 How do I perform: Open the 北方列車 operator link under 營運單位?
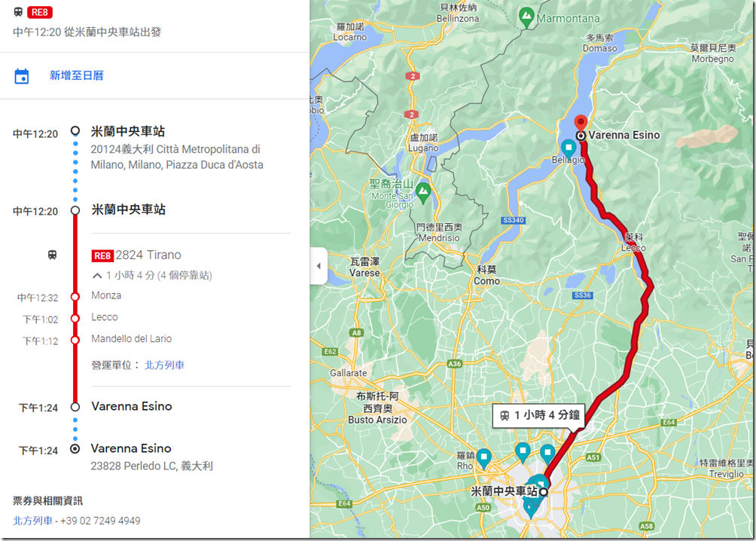tap(164, 365)
